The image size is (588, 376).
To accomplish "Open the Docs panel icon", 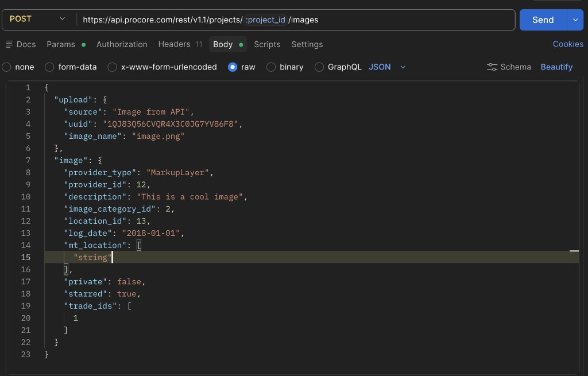I will [x=9, y=44].
